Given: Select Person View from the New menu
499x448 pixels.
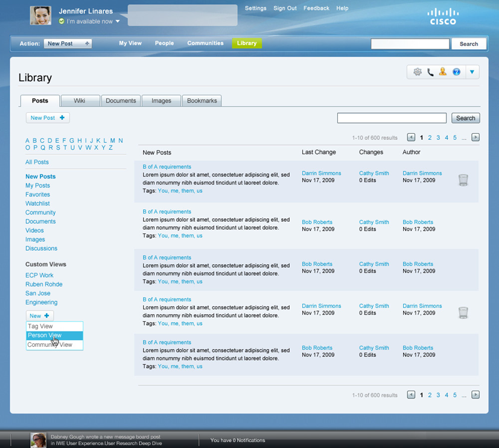Looking at the screenshot, I should pyautogui.click(x=45, y=335).
